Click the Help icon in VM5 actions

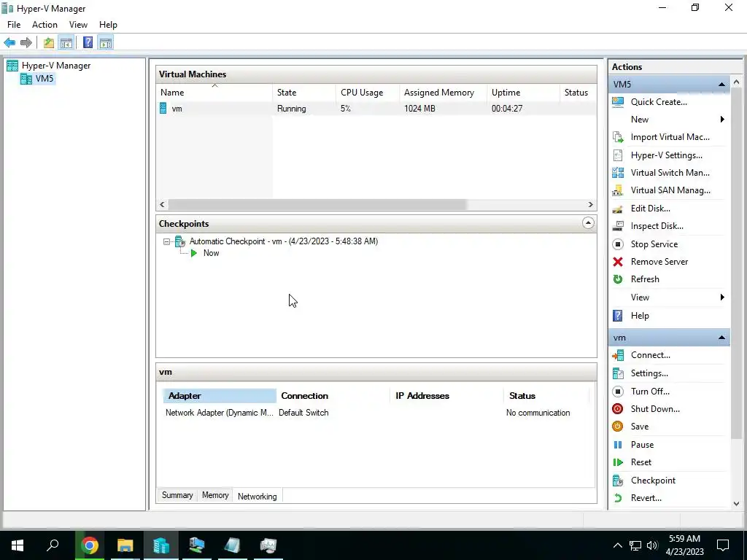point(618,316)
